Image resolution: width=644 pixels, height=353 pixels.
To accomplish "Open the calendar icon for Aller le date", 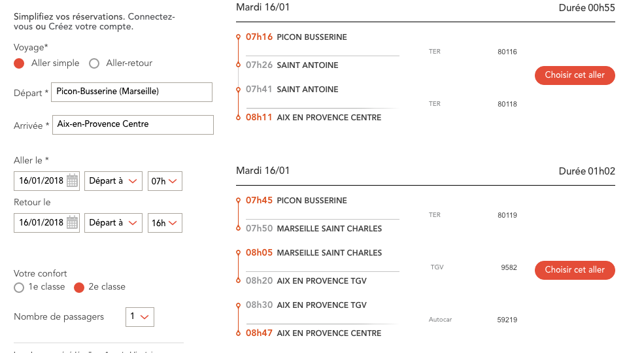I will point(73,181).
